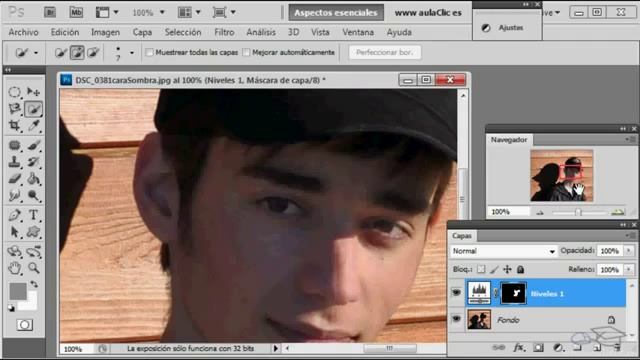Select the Pen tool
Viewport: 640px width, 360px height.
click(x=15, y=215)
